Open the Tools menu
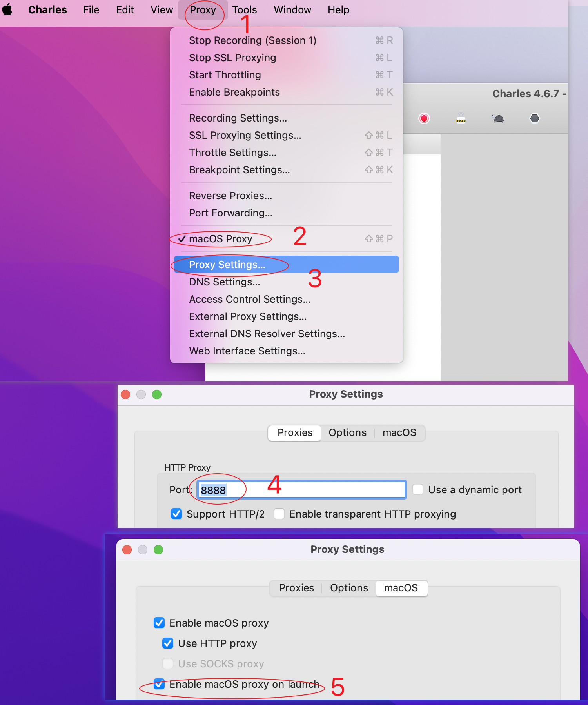Image resolution: width=588 pixels, height=705 pixels. [245, 9]
